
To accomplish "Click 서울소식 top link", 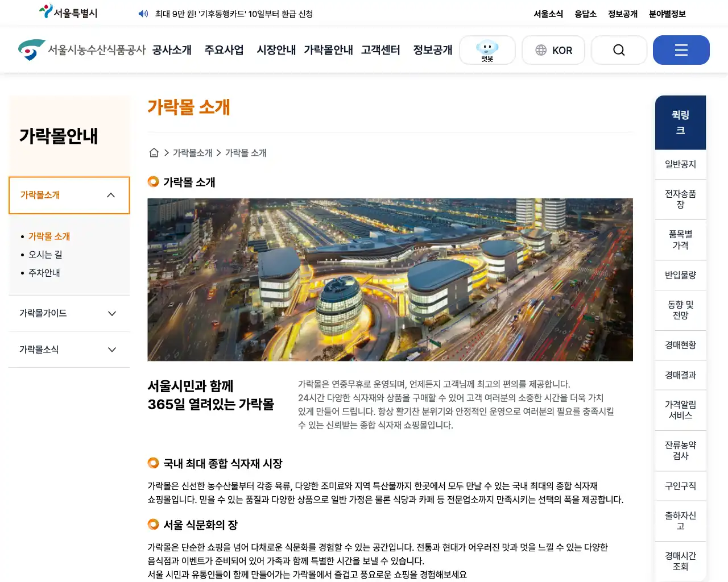I will 548,14.
